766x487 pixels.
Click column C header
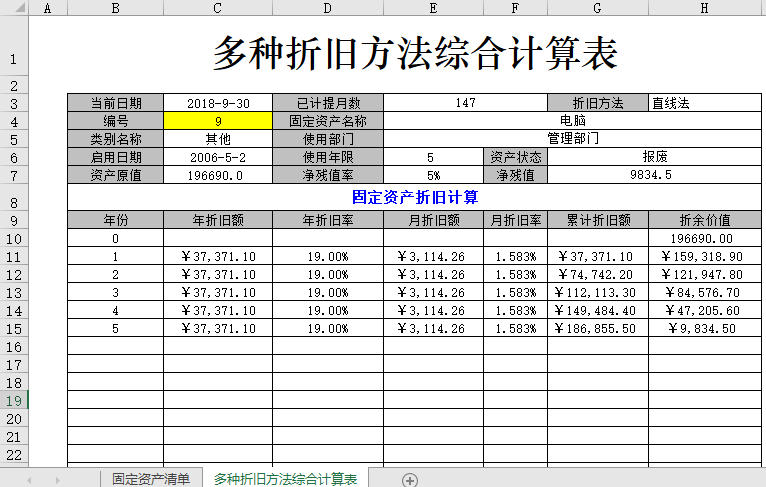tap(217, 8)
